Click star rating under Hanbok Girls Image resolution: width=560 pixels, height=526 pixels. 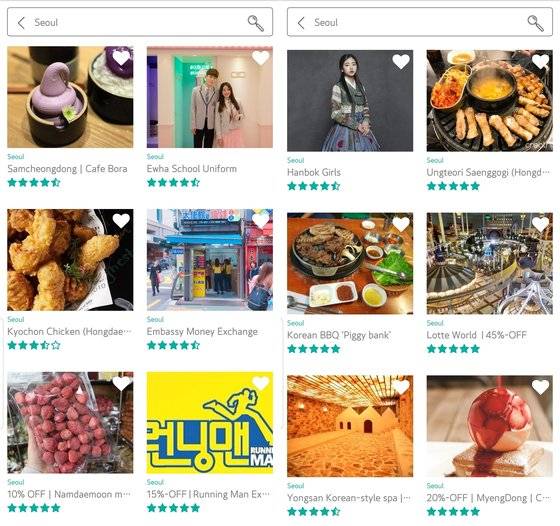coord(314,186)
